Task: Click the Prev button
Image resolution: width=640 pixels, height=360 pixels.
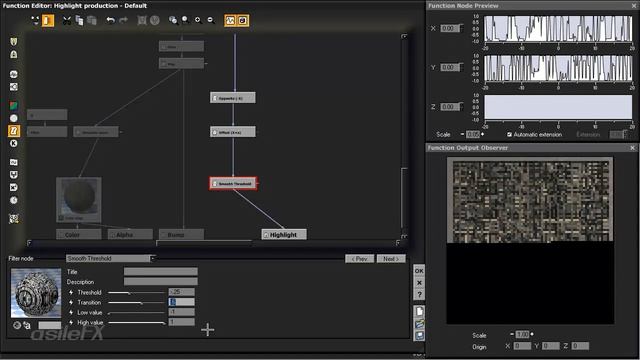Action: pos(359,259)
